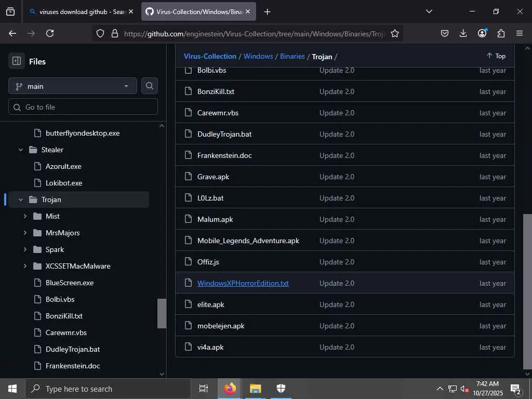Select Lokibot.exe in the file tree
The height and width of the screenshot is (399, 532).
pyautogui.click(x=64, y=183)
